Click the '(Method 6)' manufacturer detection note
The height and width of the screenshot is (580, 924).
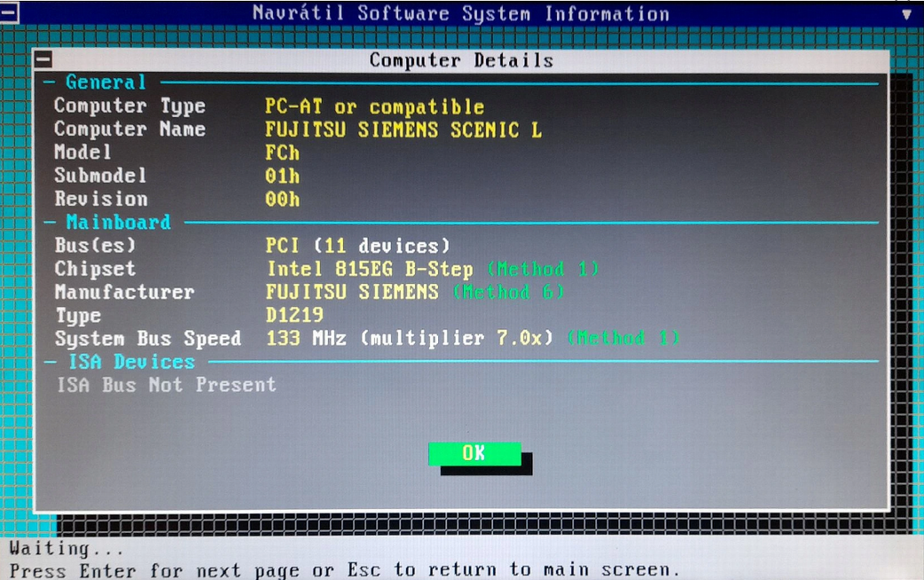(508, 292)
